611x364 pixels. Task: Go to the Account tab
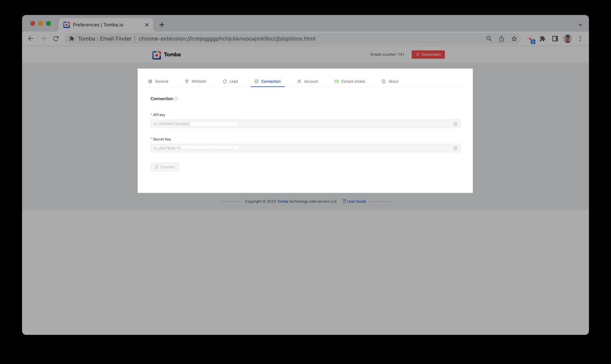click(308, 81)
